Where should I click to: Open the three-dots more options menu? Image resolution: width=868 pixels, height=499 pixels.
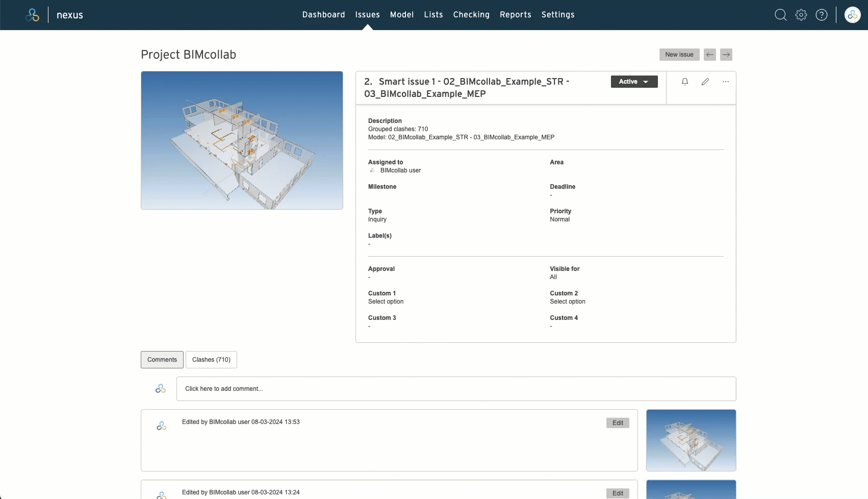[726, 82]
